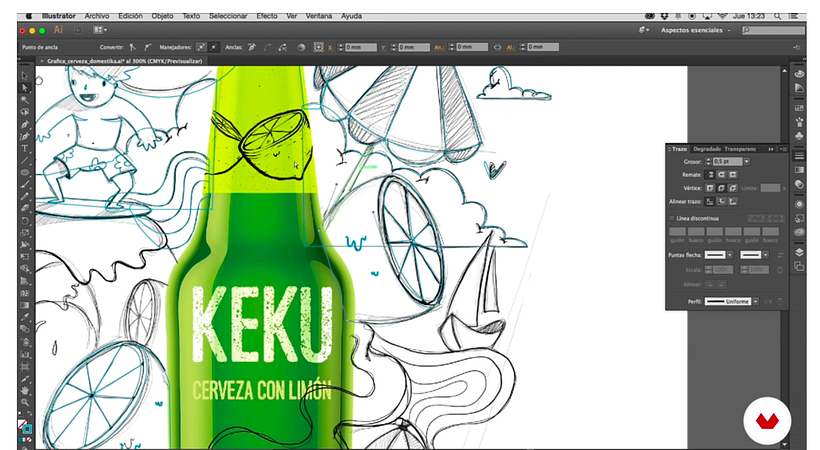Select the Pen tool
820x450 pixels.
25,125
